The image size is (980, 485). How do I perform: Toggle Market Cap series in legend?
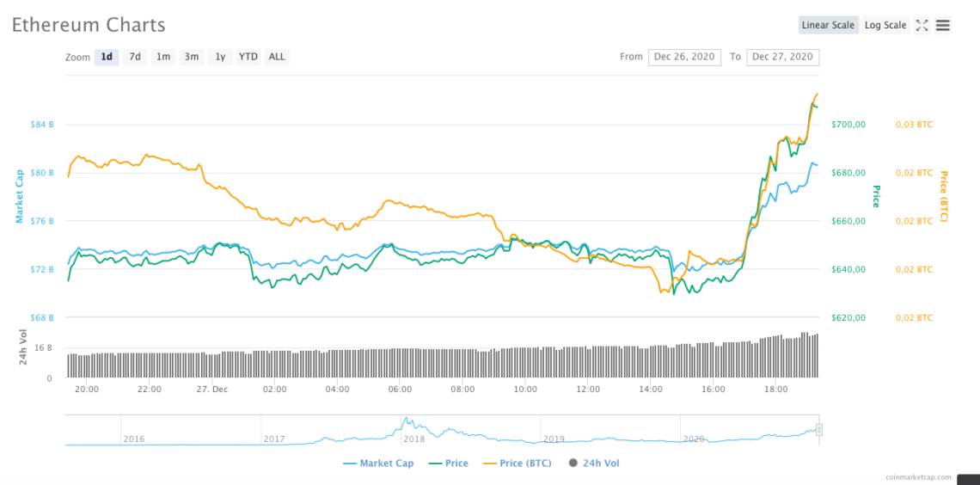(x=378, y=464)
